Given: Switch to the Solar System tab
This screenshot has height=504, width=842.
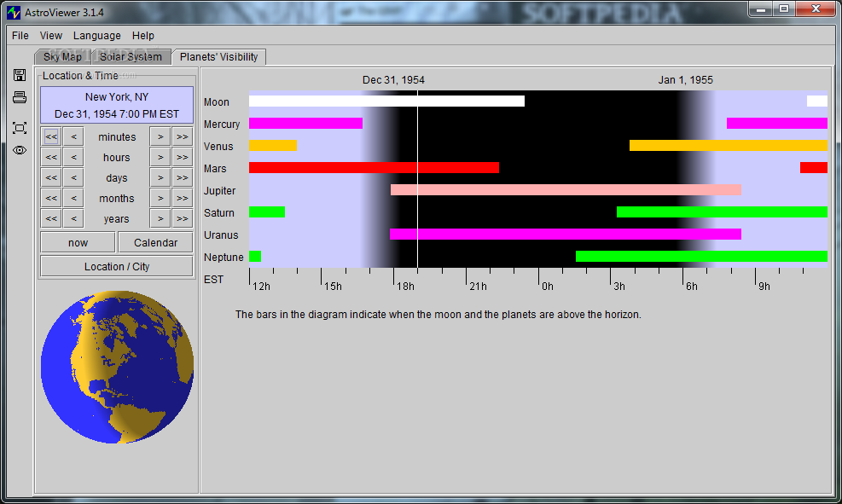Looking at the screenshot, I should point(131,57).
